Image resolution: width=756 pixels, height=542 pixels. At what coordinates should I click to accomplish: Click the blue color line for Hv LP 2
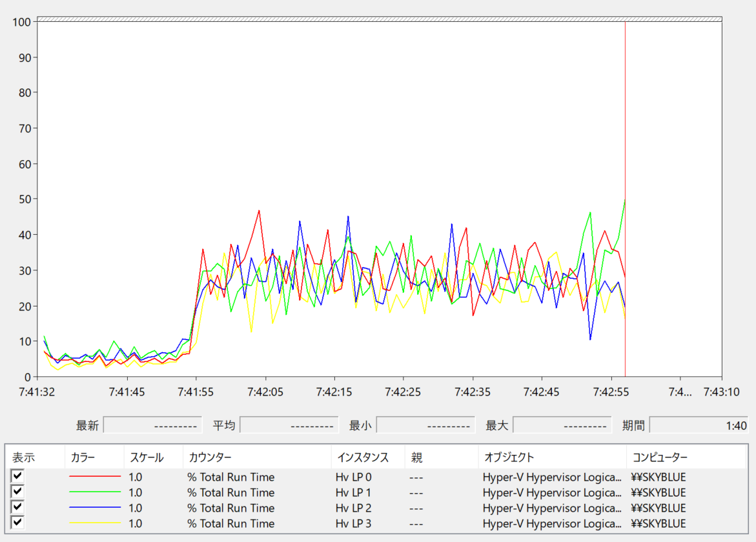94,507
